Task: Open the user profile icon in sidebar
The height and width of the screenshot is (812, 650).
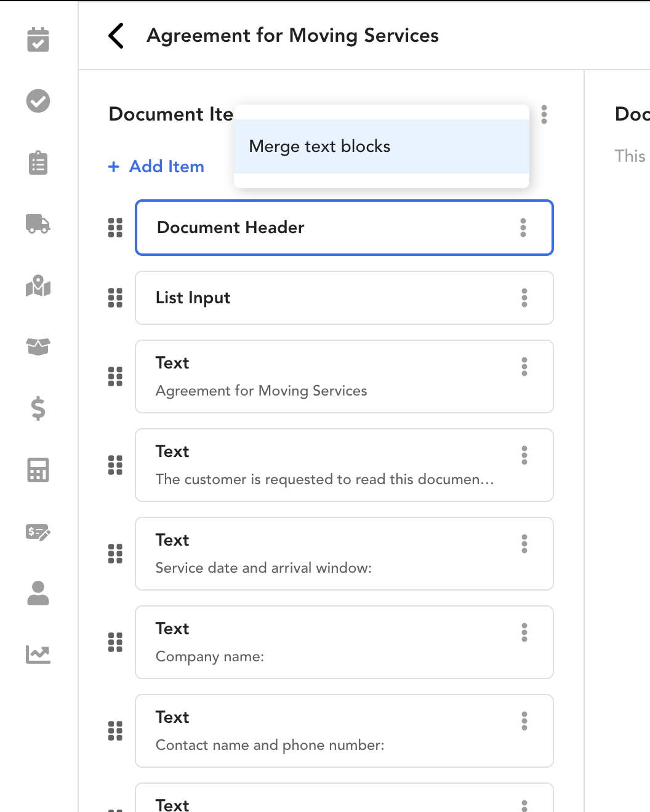Action: (38, 593)
